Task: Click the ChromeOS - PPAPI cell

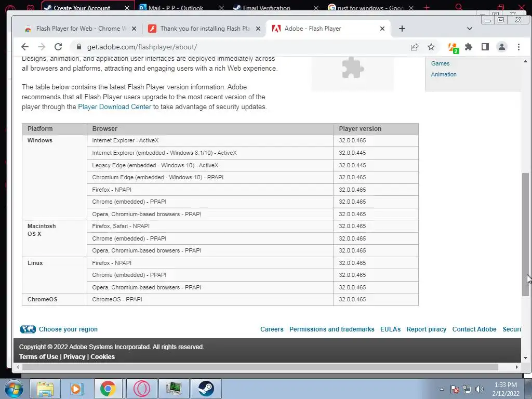Action: 210,300
